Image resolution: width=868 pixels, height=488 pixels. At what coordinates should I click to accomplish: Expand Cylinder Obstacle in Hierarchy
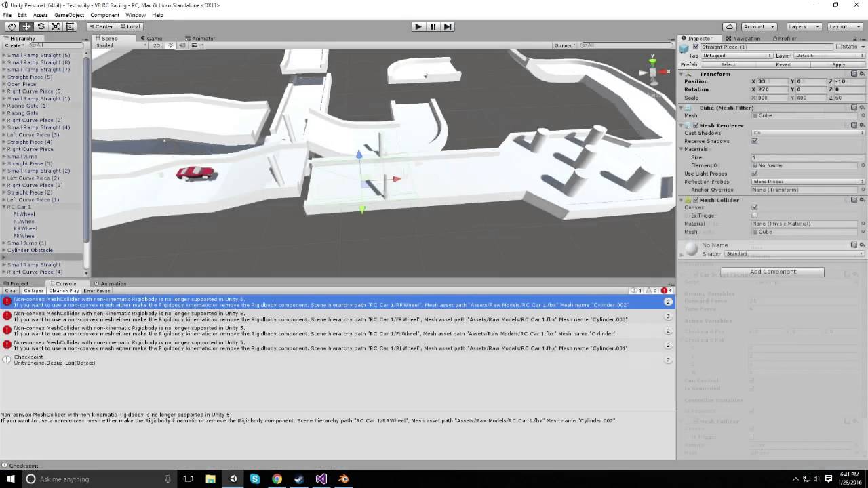4,250
